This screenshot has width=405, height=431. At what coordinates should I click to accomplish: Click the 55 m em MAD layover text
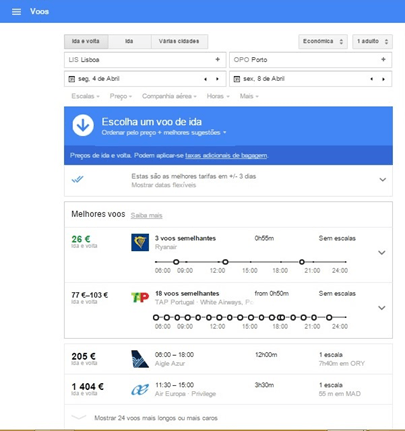pyautogui.click(x=340, y=394)
